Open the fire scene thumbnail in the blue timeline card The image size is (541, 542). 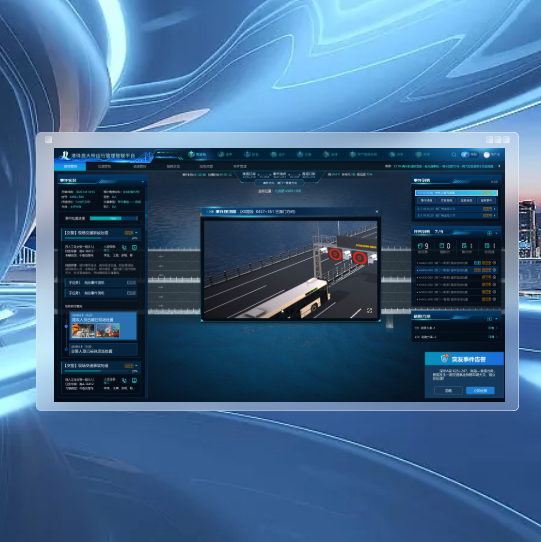pyautogui.click(x=83, y=331)
